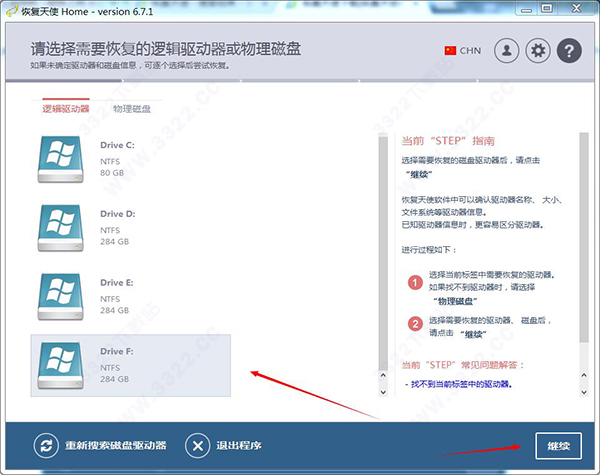This screenshot has height=475, width=600.
Task: Click guide panel scrollbar down arrow
Action: 584,392
